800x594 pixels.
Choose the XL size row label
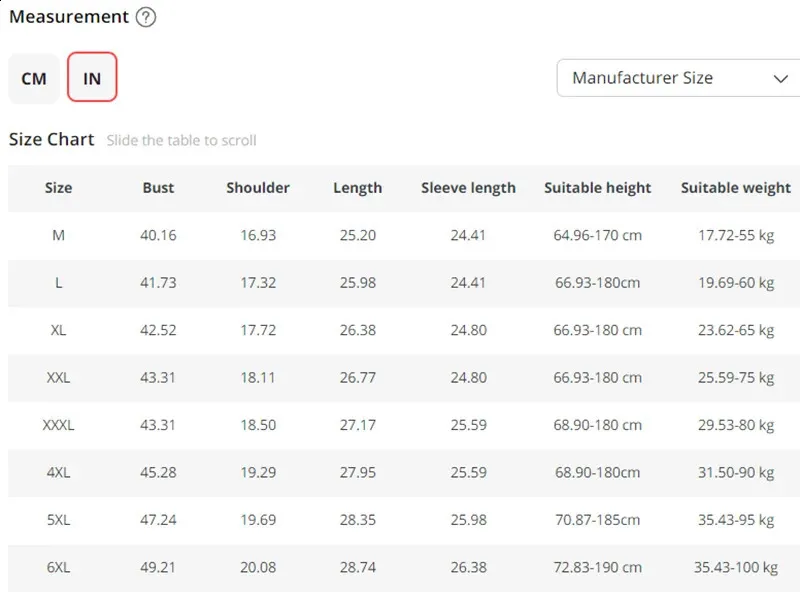59,331
